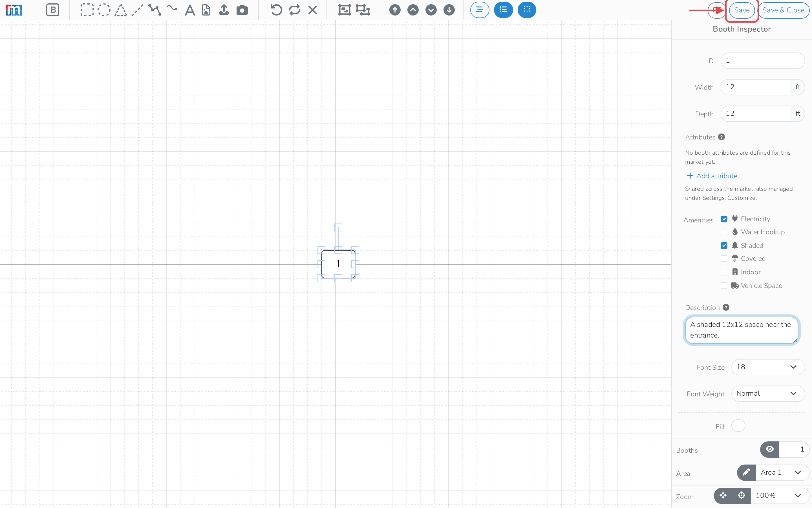Check the Covered amenity
Viewport: 812px width, 508px height.
(x=724, y=259)
